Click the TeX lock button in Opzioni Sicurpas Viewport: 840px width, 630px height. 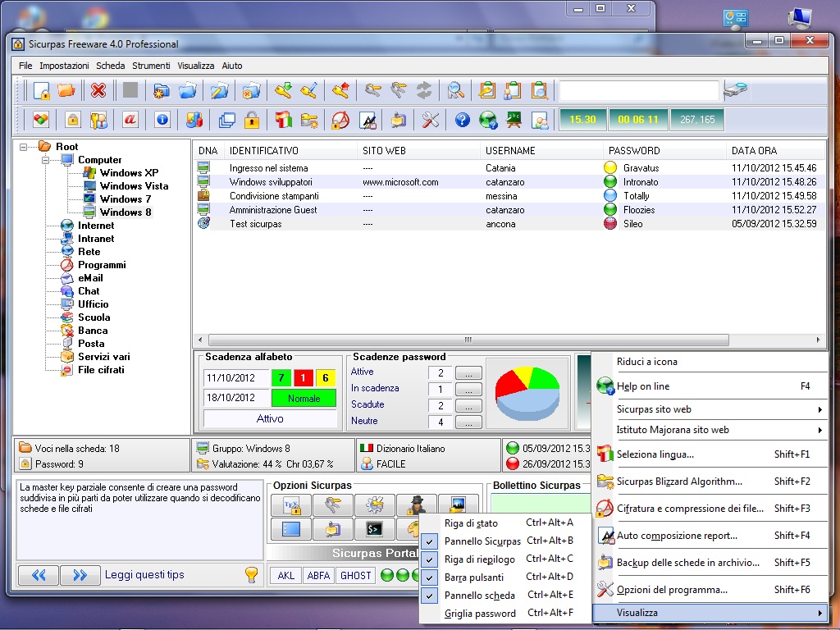pyautogui.click(x=291, y=504)
